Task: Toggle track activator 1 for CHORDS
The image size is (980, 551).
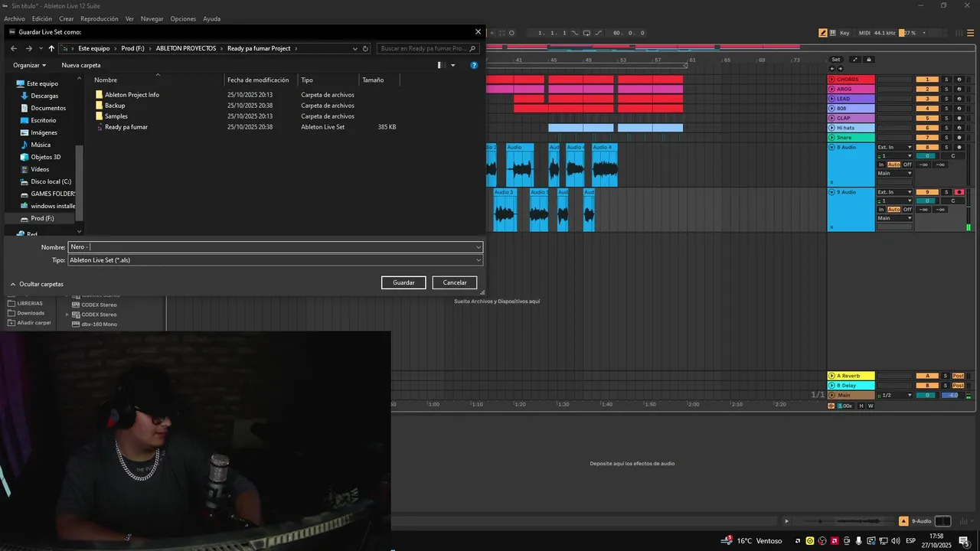Action: [927, 80]
